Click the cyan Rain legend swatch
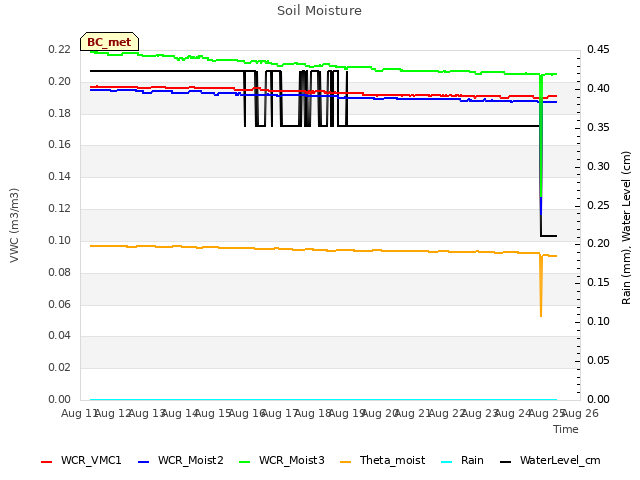This screenshot has height=480, width=640. [447, 462]
